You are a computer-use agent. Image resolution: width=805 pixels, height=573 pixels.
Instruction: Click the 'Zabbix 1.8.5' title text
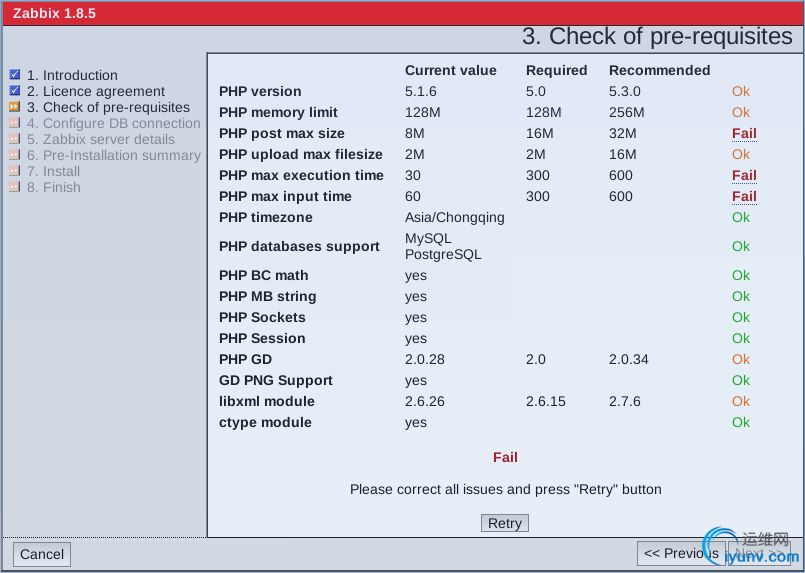click(54, 13)
